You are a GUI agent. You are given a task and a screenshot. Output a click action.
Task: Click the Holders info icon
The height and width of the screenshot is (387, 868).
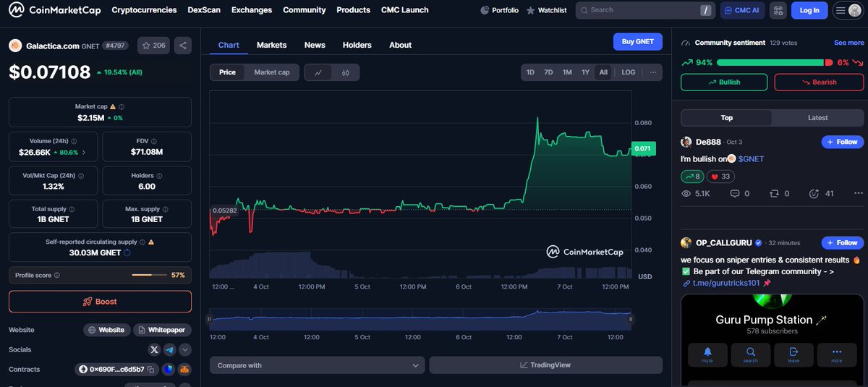[160, 175]
